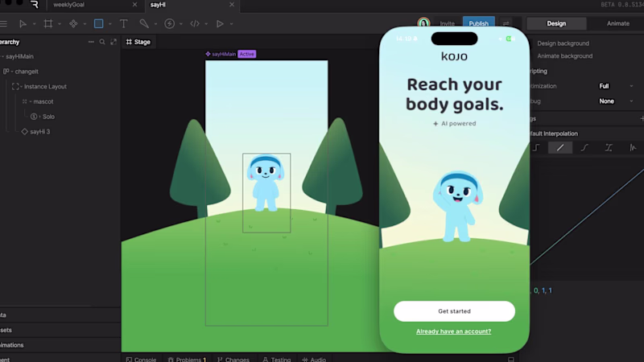Select the components layout tool
Viewport: 644px width, 362px height.
click(x=73, y=24)
